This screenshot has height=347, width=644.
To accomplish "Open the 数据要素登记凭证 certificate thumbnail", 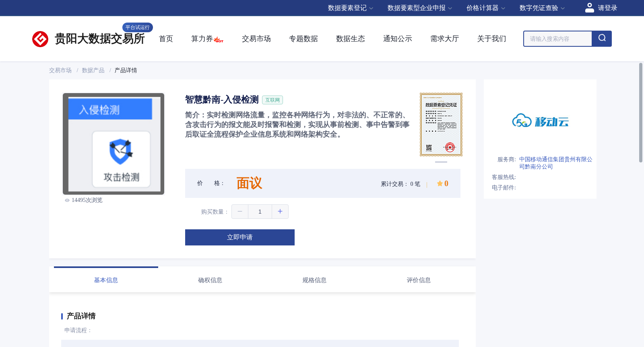I will [x=441, y=125].
